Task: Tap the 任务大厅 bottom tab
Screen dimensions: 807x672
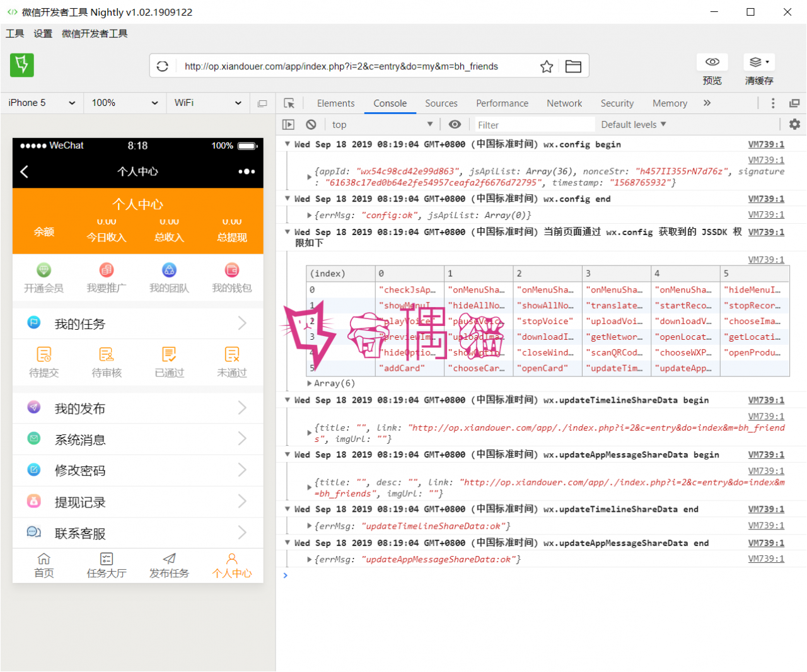Action: pyautogui.click(x=107, y=565)
